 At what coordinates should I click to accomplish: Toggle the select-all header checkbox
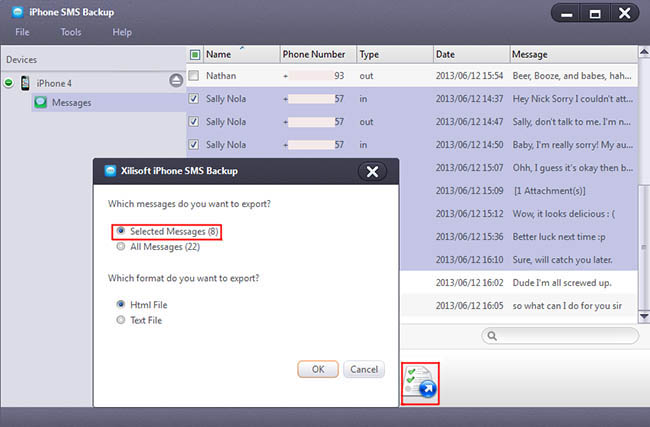click(194, 54)
